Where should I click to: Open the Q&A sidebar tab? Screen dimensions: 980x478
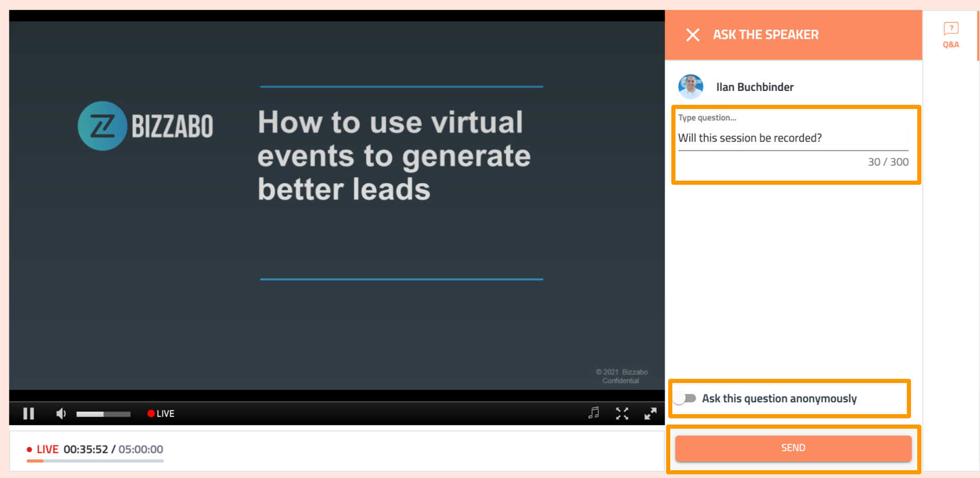click(951, 35)
